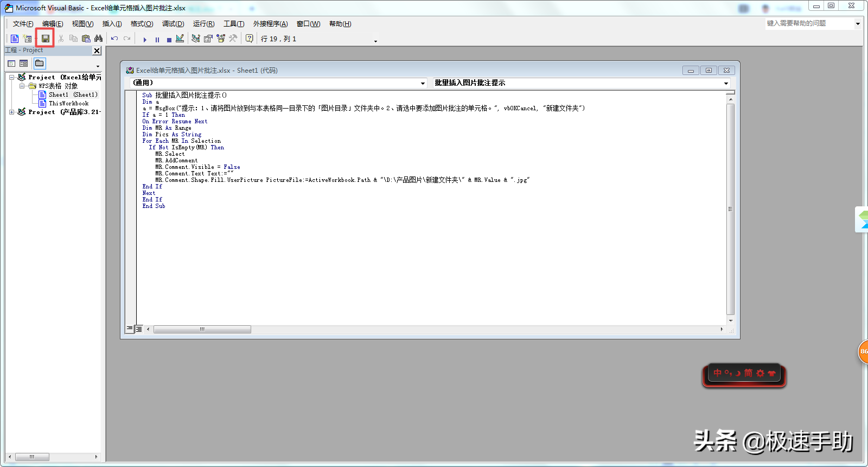Save the workbook with the floppy icon
Viewport: 868px width, 467px height.
click(46, 39)
